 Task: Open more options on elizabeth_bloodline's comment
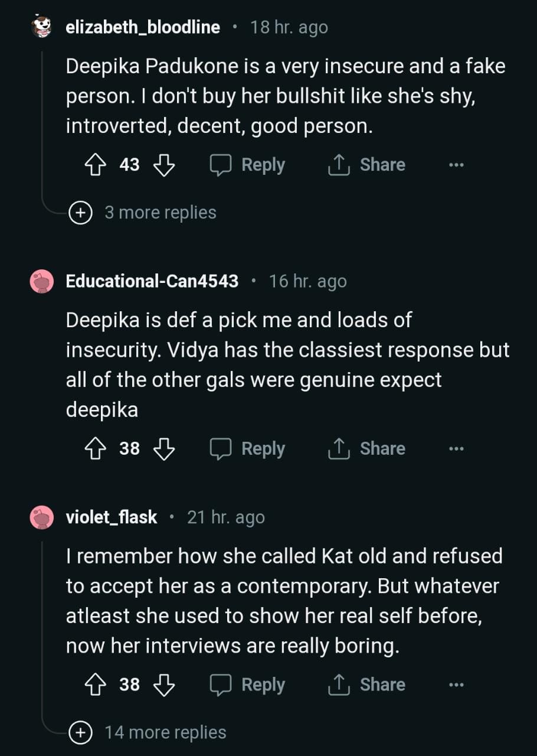pos(456,165)
